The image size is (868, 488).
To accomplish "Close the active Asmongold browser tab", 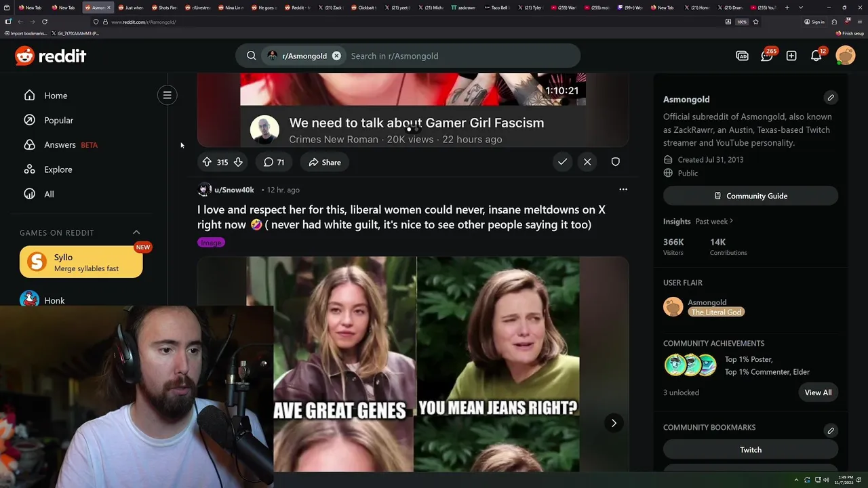I will 108,7.
